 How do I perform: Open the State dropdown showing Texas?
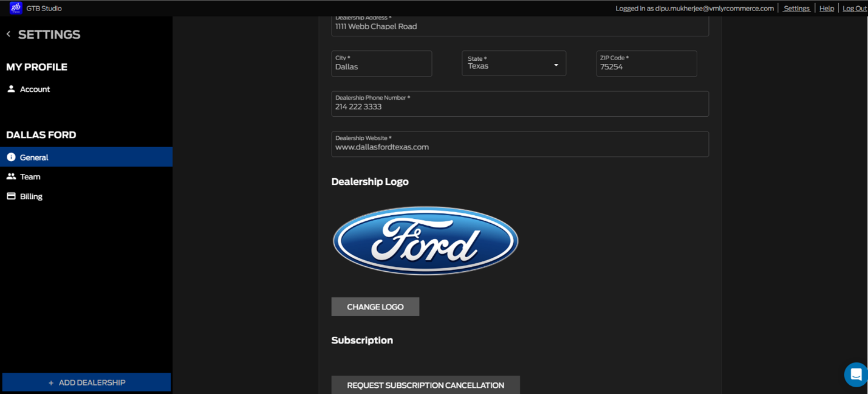click(x=514, y=63)
